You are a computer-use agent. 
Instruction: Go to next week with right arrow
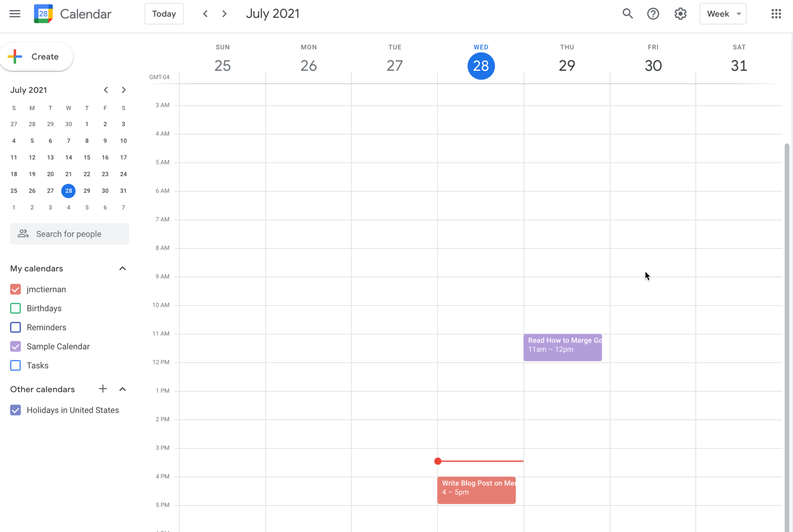[x=224, y=14]
